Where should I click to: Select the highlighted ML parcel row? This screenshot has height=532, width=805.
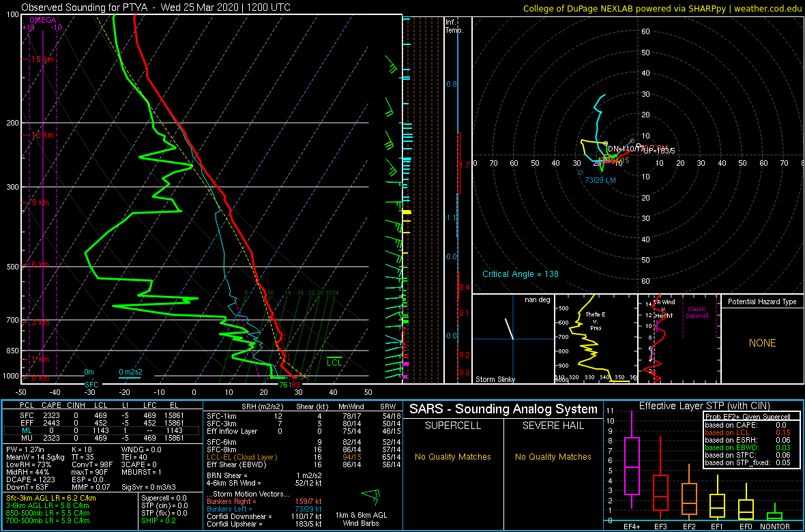click(x=102, y=430)
